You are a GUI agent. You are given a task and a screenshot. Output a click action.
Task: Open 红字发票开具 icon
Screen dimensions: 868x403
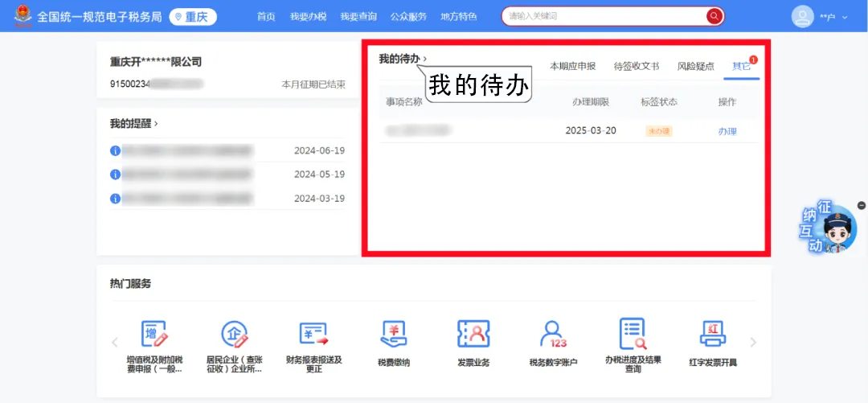pos(713,335)
